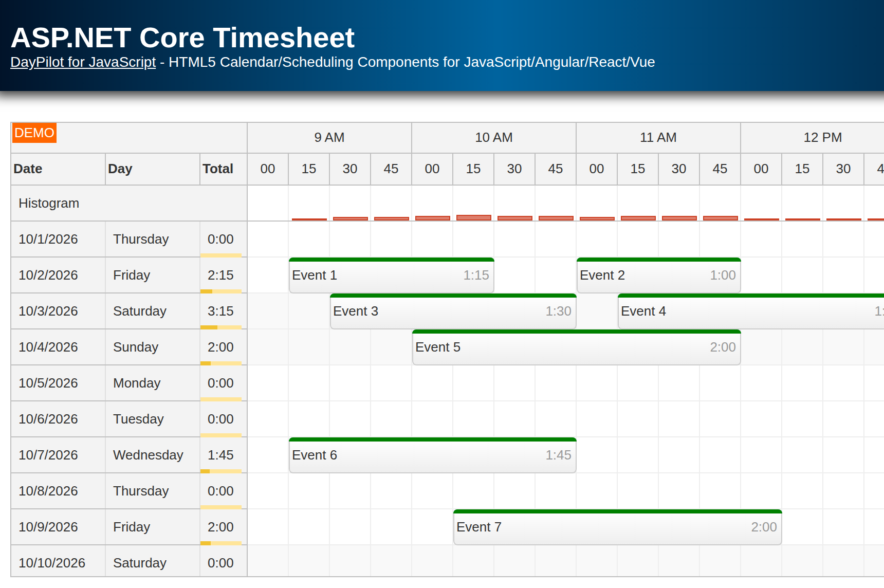Image resolution: width=884 pixels, height=588 pixels.
Task: Click the 12 PM hour header
Action: 813,137
